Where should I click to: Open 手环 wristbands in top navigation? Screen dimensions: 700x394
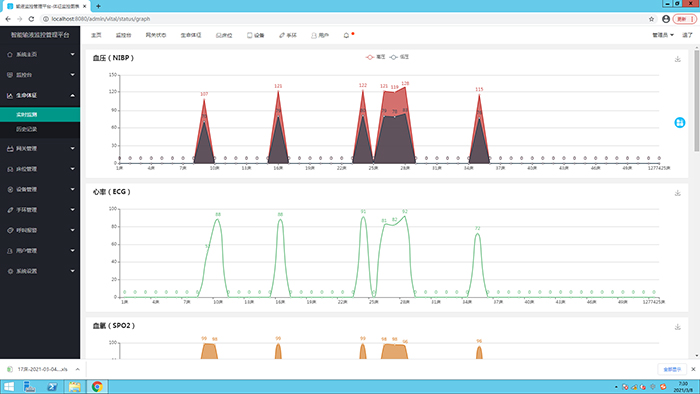coord(288,35)
